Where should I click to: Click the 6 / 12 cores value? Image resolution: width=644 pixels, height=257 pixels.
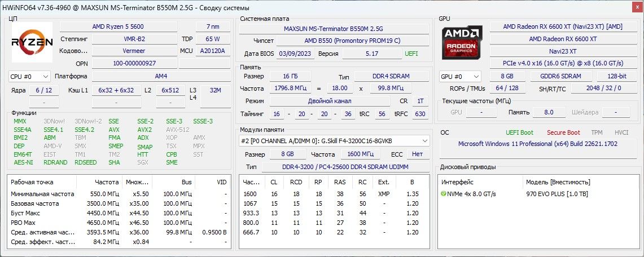coord(43,90)
